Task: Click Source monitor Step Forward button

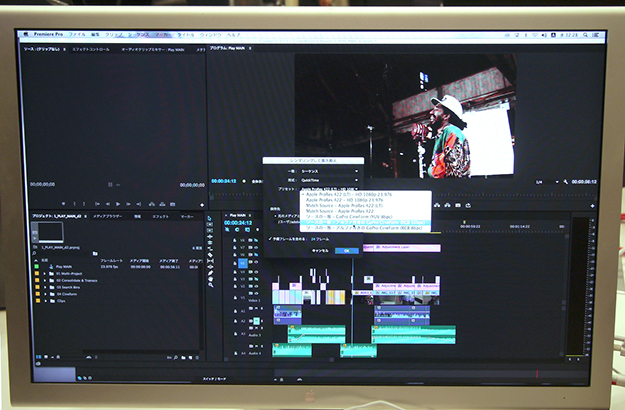Action: [x=128, y=204]
